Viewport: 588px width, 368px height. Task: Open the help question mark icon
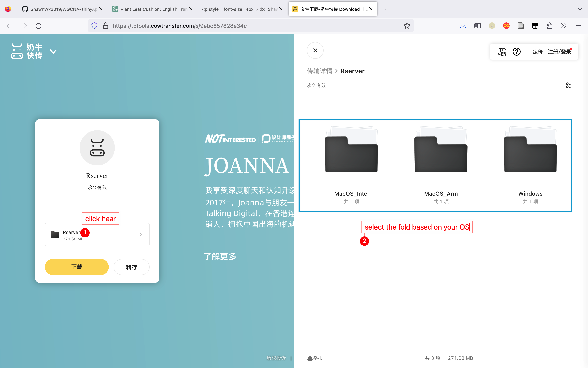(x=516, y=52)
